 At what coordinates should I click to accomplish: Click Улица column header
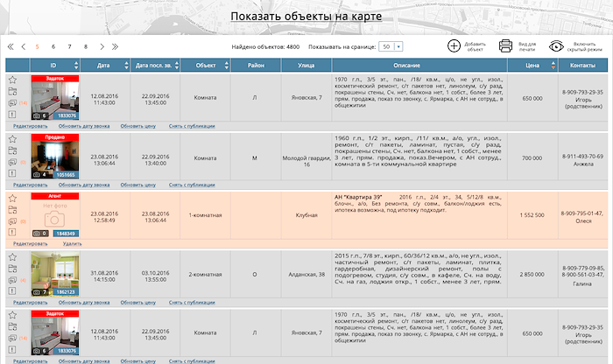pos(306,66)
